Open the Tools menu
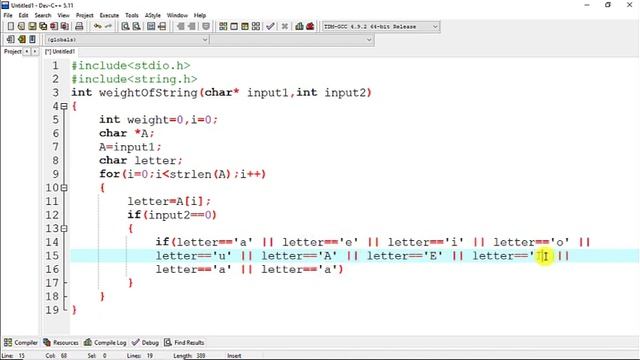 [x=131, y=16]
